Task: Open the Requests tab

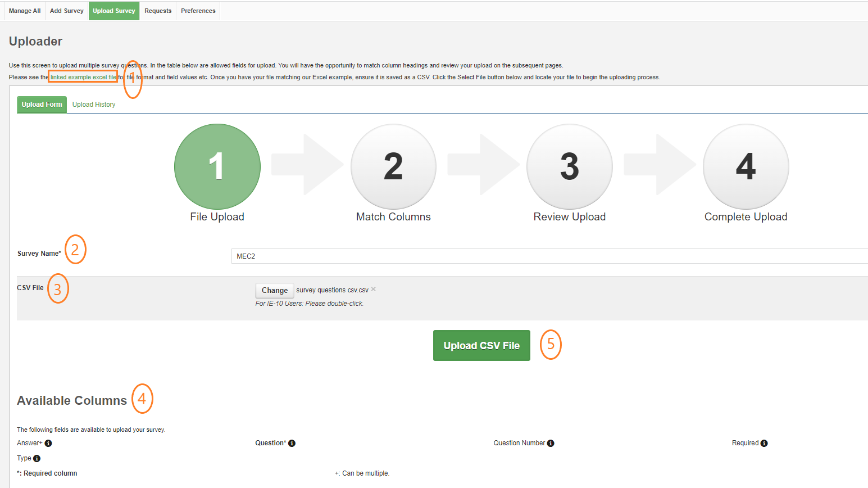Action: pyautogui.click(x=158, y=11)
